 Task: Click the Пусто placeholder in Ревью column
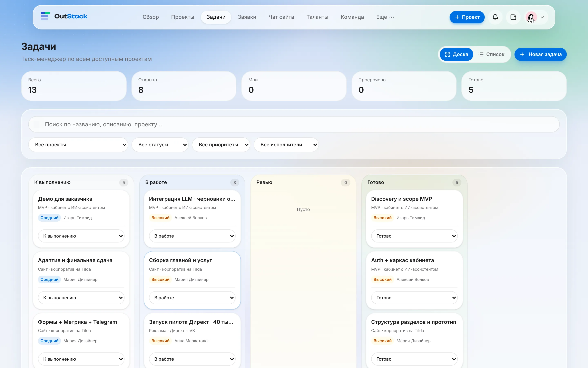tap(303, 209)
